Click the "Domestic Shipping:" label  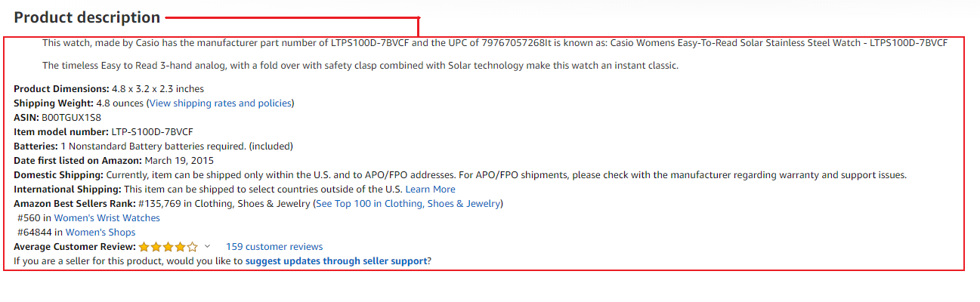(58, 175)
